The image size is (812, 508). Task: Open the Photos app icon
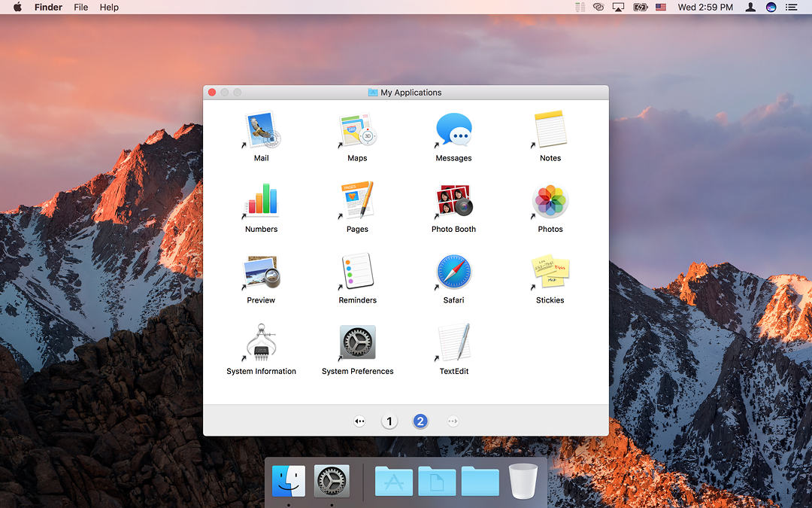550,201
